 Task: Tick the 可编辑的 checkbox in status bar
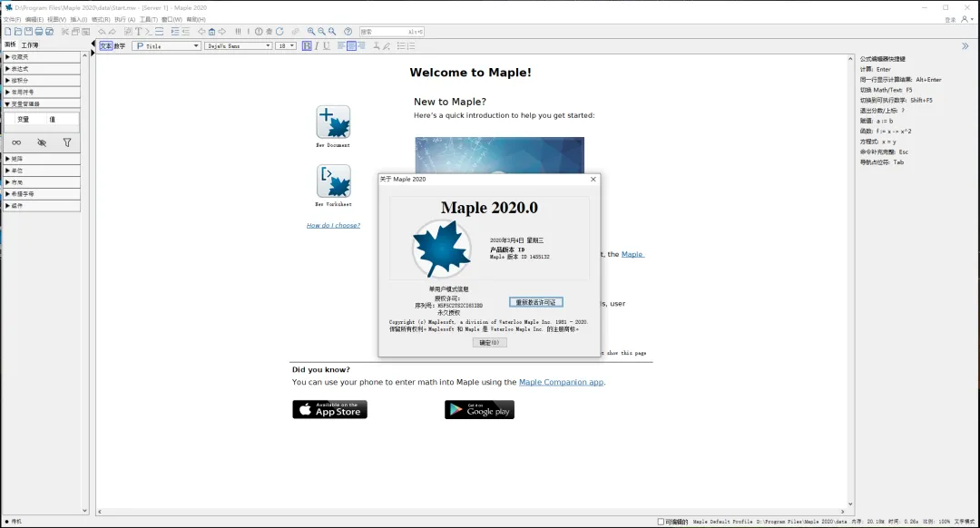(x=661, y=521)
